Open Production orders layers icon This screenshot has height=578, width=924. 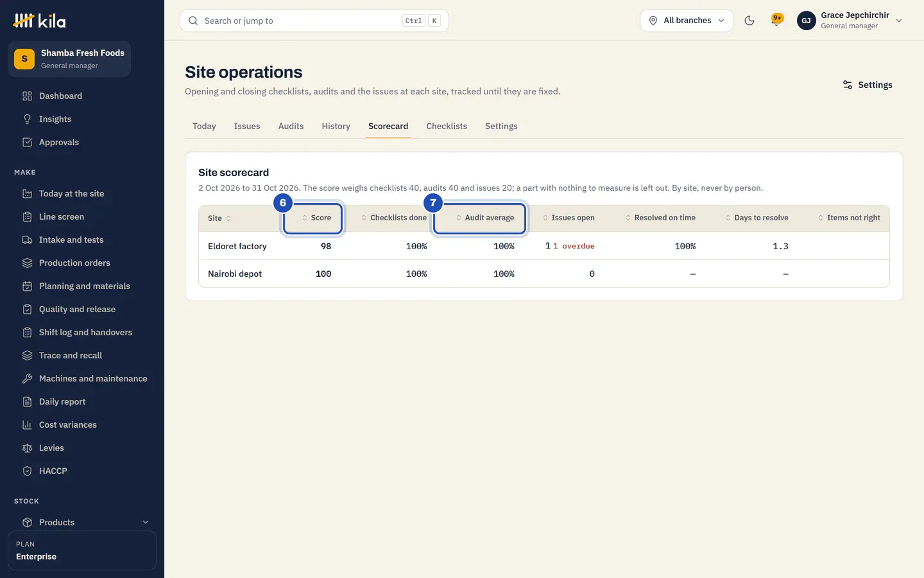(27, 263)
